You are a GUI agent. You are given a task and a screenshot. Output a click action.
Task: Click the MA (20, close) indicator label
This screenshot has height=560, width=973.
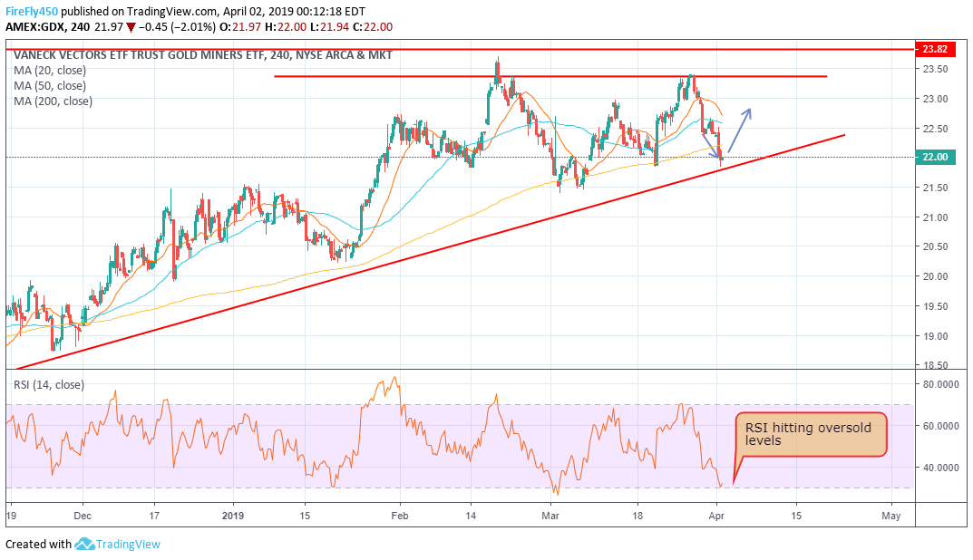coord(50,71)
